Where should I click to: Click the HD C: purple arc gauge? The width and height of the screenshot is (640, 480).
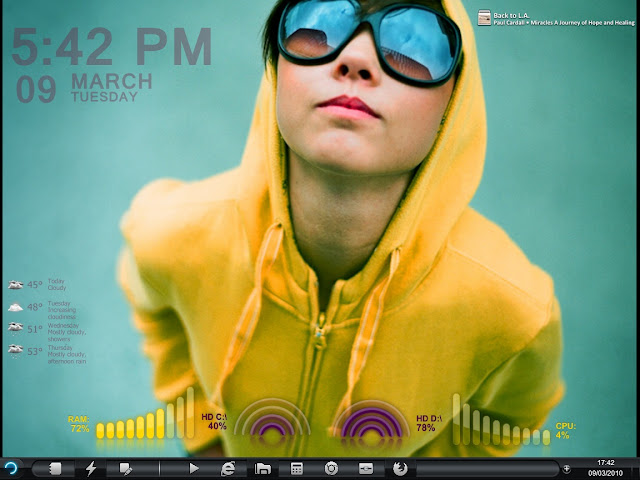272,417
